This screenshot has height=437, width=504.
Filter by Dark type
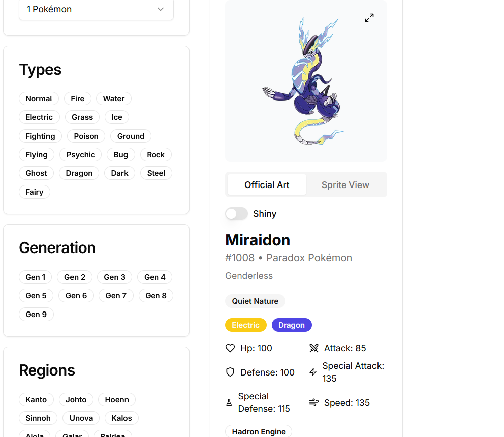click(x=119, y=173)
